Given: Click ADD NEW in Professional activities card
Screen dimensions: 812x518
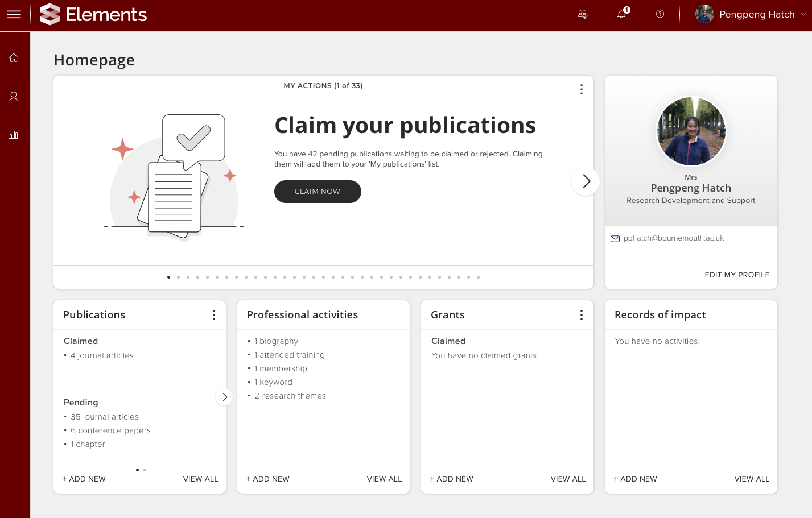Looking at the screenshot, I should (267, 479).
